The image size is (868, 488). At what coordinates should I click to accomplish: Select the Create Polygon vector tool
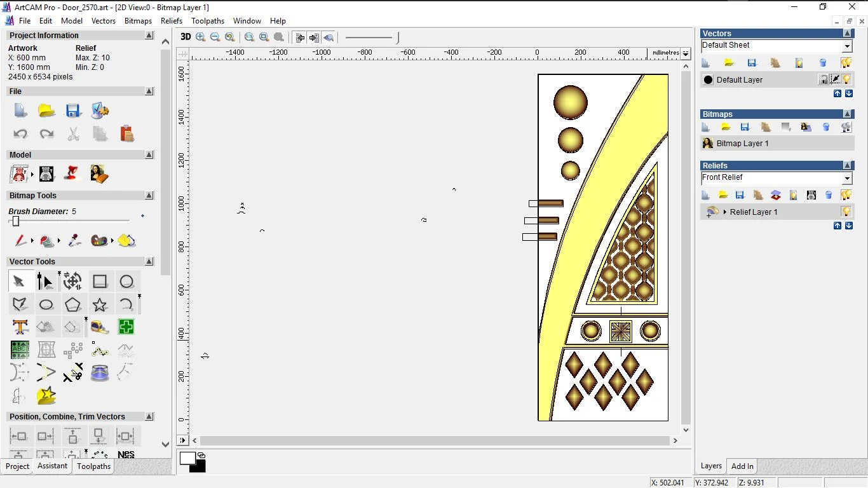[x=73, y=305]
